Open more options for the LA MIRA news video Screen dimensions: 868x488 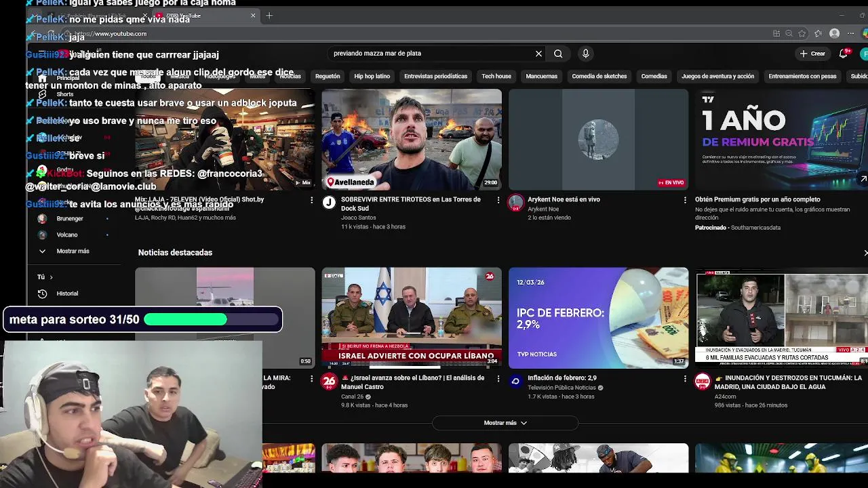tap(312, 379)
